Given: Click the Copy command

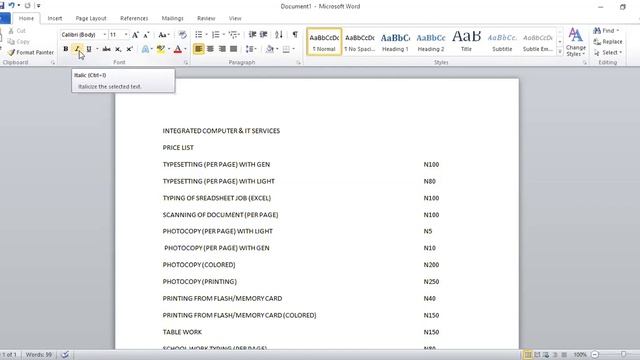Looking at the screenshot, I should point(19,42).
